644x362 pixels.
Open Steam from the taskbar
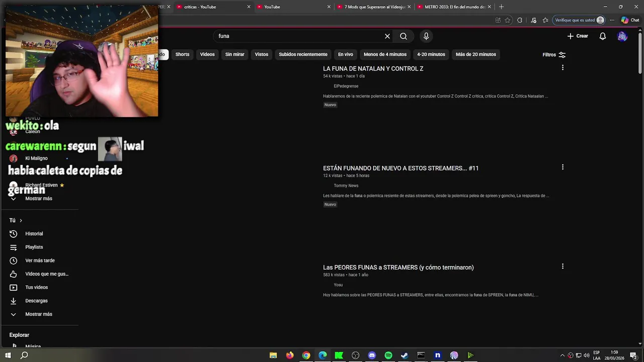coord(405,355)
